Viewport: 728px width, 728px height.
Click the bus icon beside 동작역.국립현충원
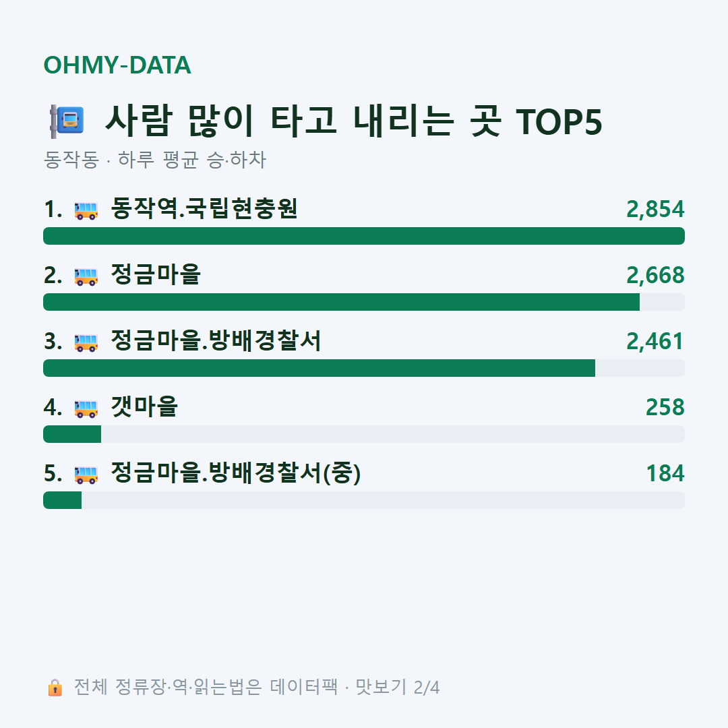(x=86, y=210)
